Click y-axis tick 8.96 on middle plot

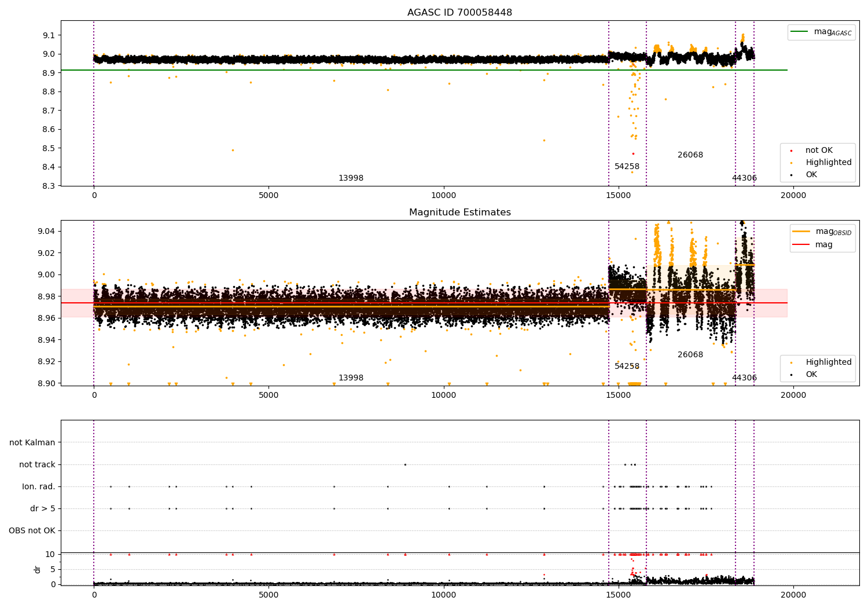pos(46,318)
